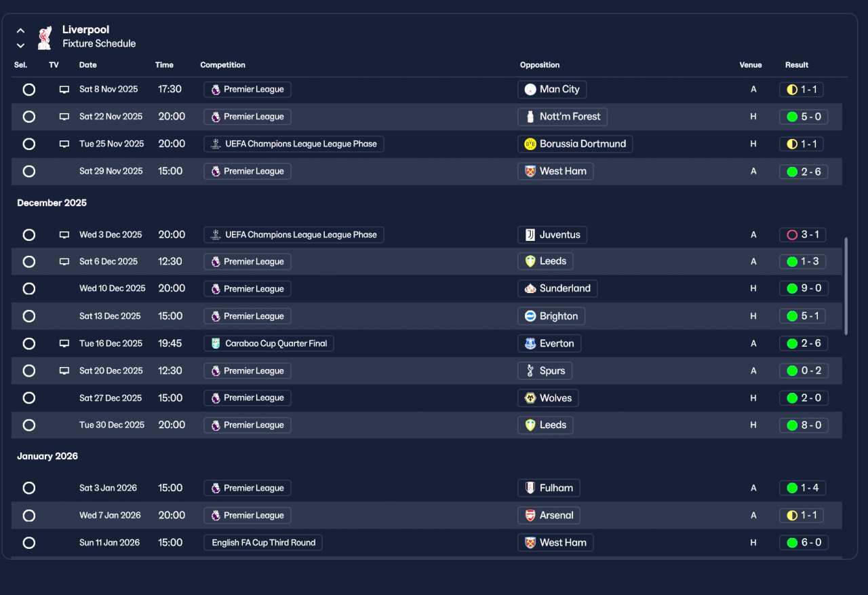Click the December 2025 month heading

[x=52, y=203]
